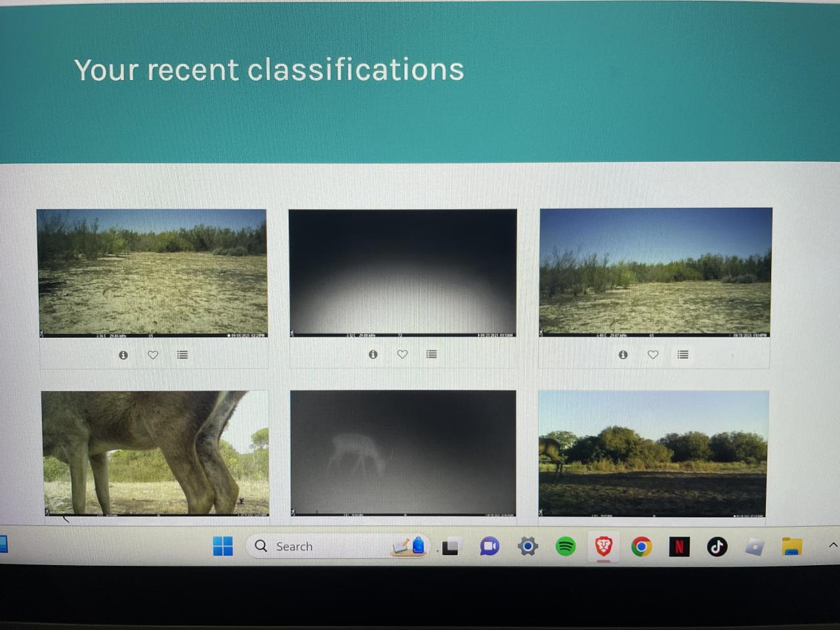Click the "Your recent classifications" heading
This screenshot has height=630, width=840.
269,70
